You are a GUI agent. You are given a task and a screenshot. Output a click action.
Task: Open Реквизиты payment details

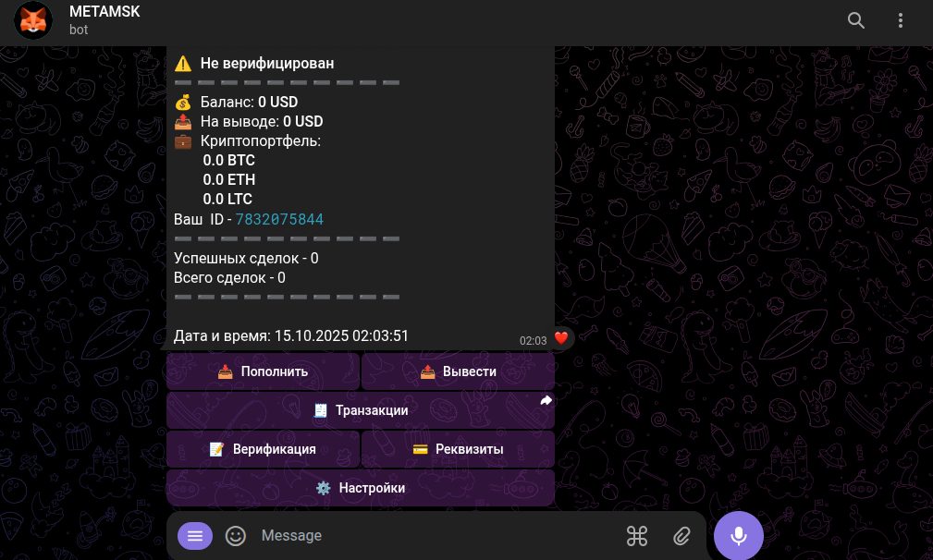458,449
